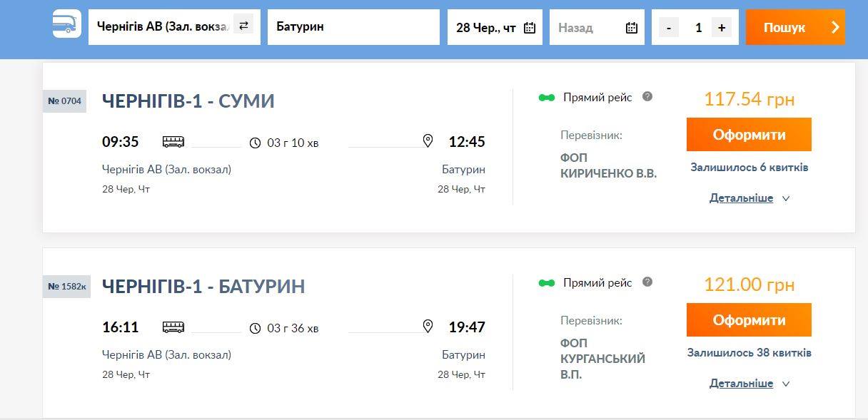Swap departure and destination stations
868x420 pixels.
(x=243, y=26)
